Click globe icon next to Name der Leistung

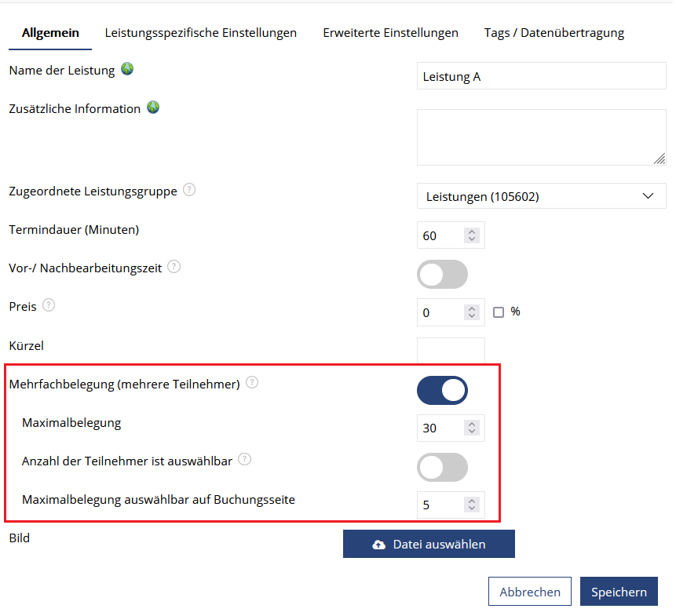[x=127, y=69]
